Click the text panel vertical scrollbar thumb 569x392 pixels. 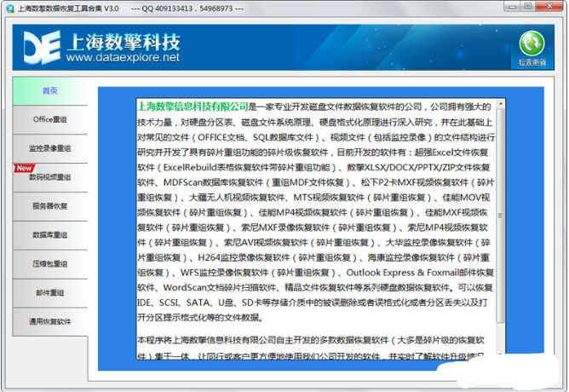[x=501, y=216]
